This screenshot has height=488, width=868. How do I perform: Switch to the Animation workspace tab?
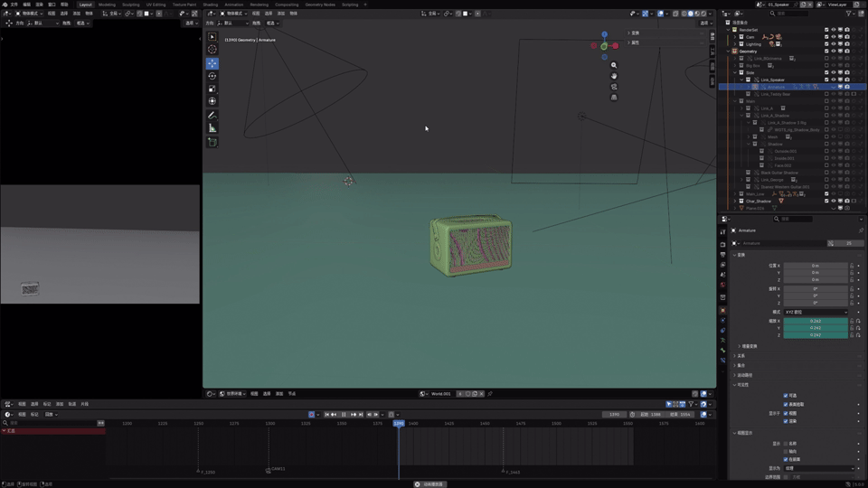click(x=233, y=5)
